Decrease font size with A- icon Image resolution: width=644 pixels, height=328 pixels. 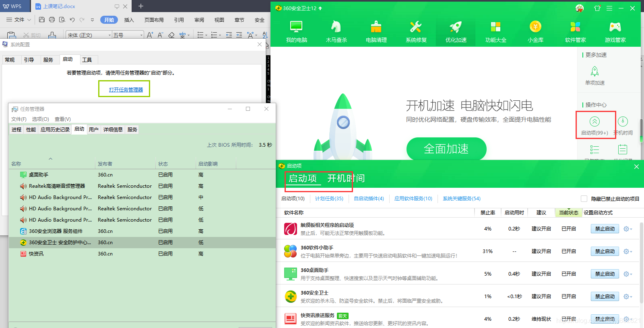[x=160, y=35]
